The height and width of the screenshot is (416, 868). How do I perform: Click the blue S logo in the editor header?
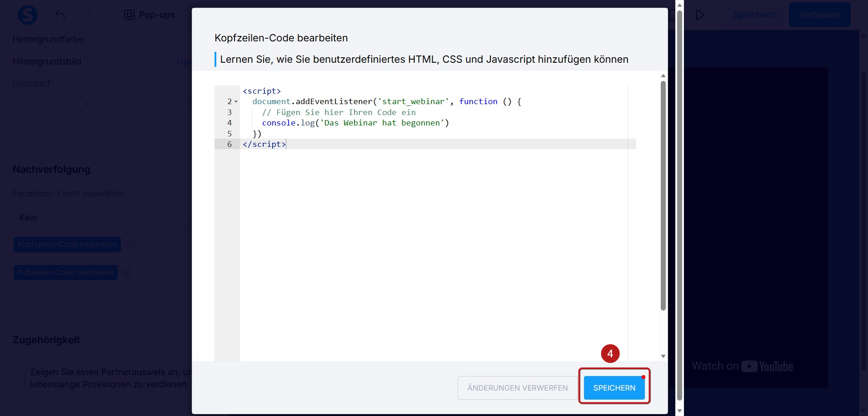pos(27,15)
